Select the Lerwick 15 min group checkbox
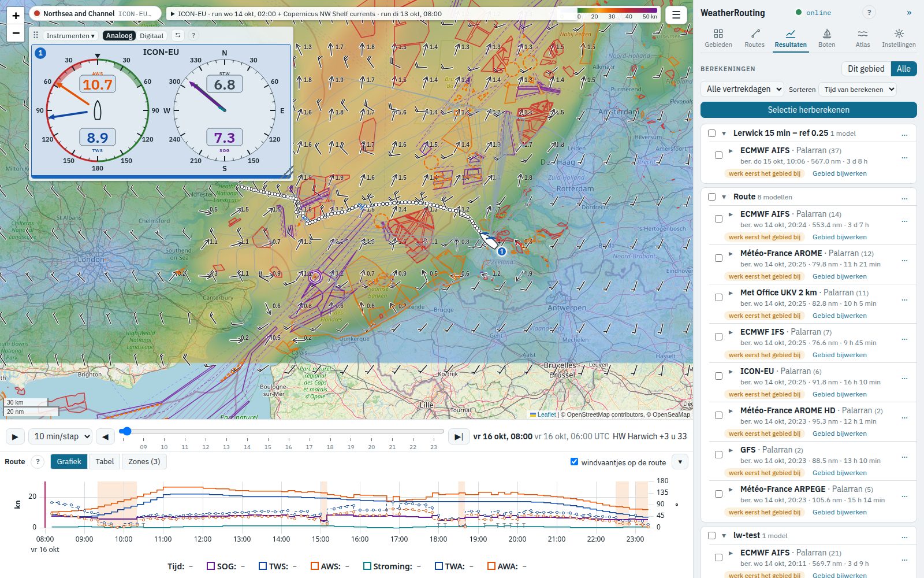The image size is (924, 578). pyautogui.click(x=711, y=133)
